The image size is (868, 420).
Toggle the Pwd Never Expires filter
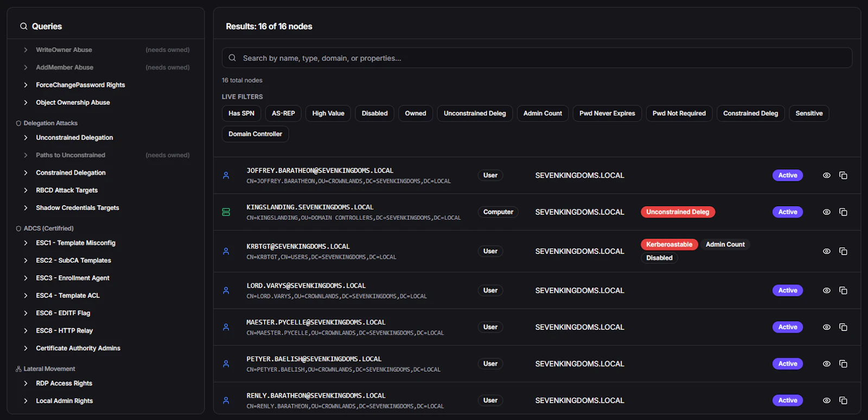607,113
